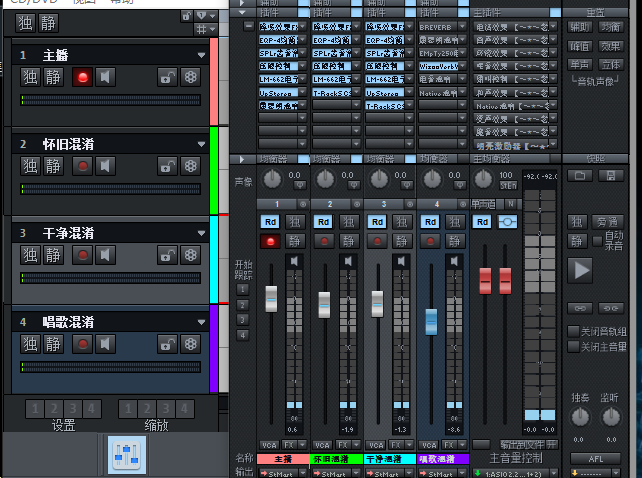Screen dimensions: 642x478
Task: Arm record on track 1 主播
Action: click(83, 77)
